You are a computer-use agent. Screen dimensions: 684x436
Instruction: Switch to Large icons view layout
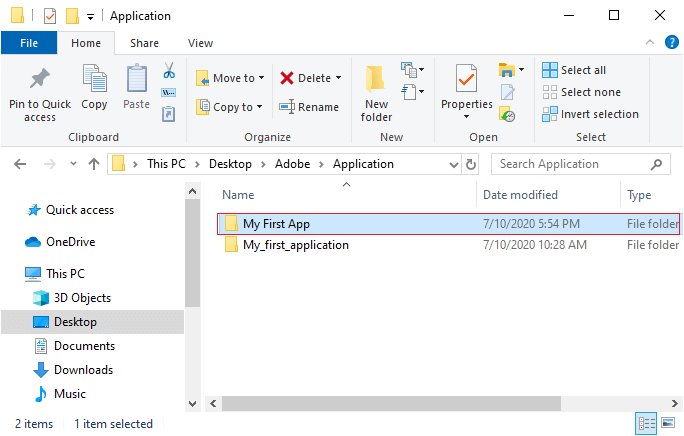coord(668,423)
